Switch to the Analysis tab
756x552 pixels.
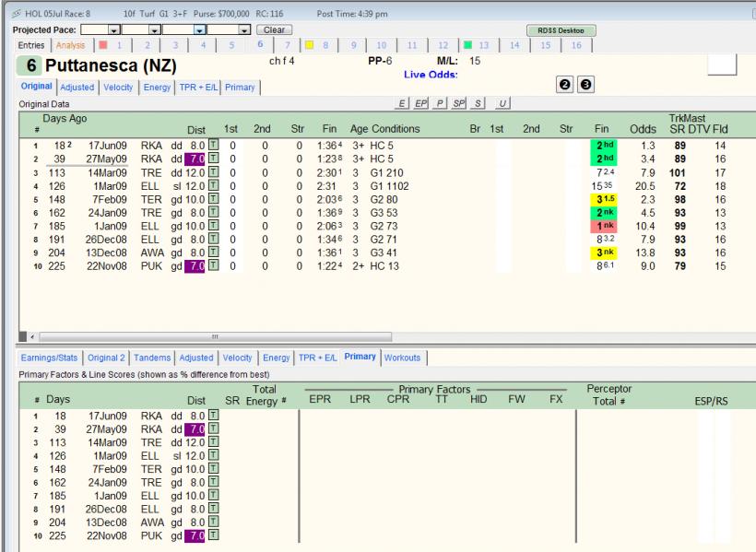pos(70,45)
